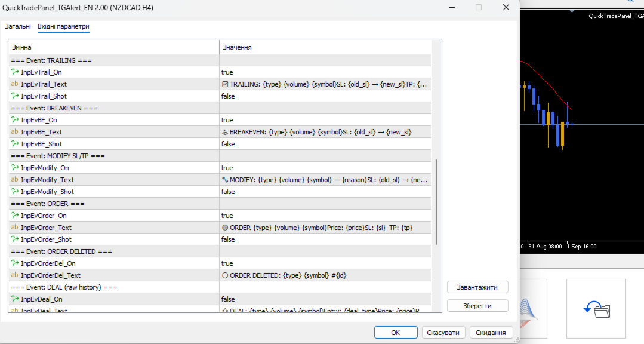
Task: Click the 'ab' icon of InpEvOrderDel_Text
Action: [15, 275]
